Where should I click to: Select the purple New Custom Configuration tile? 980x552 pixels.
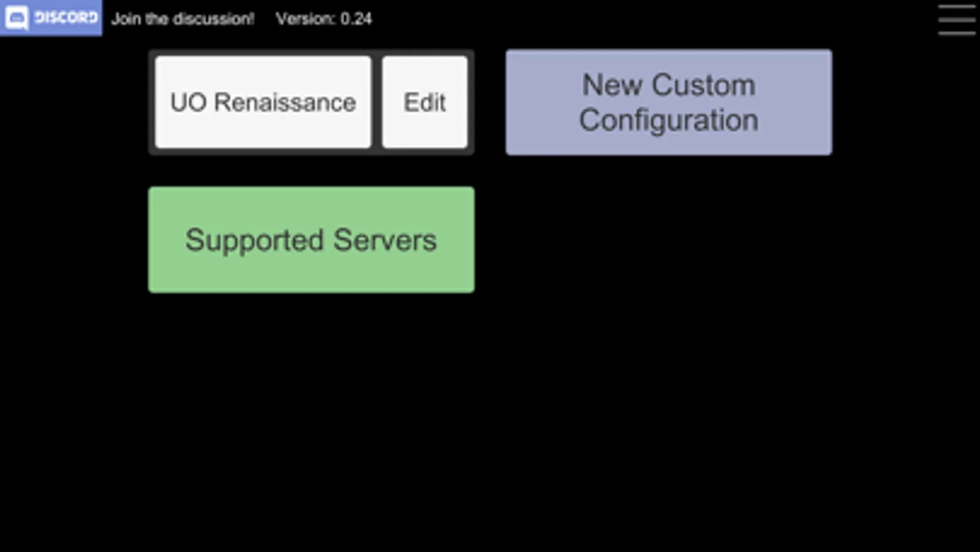(x=668, y=102)
